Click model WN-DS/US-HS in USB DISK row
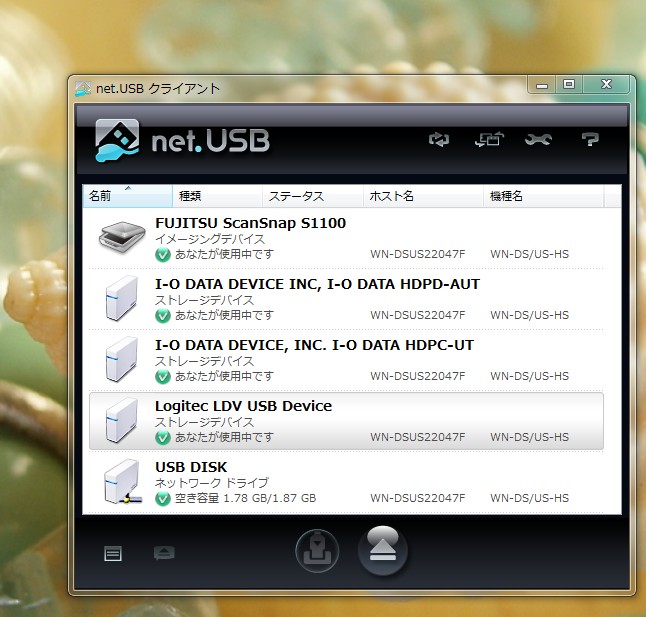646x617 pixels. click(x=529, y=498)
